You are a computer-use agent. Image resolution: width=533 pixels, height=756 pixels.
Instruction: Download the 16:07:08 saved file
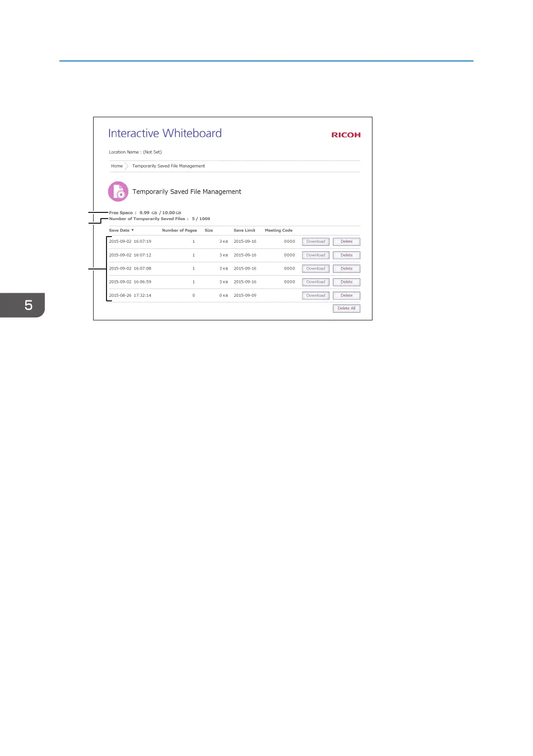315,268
